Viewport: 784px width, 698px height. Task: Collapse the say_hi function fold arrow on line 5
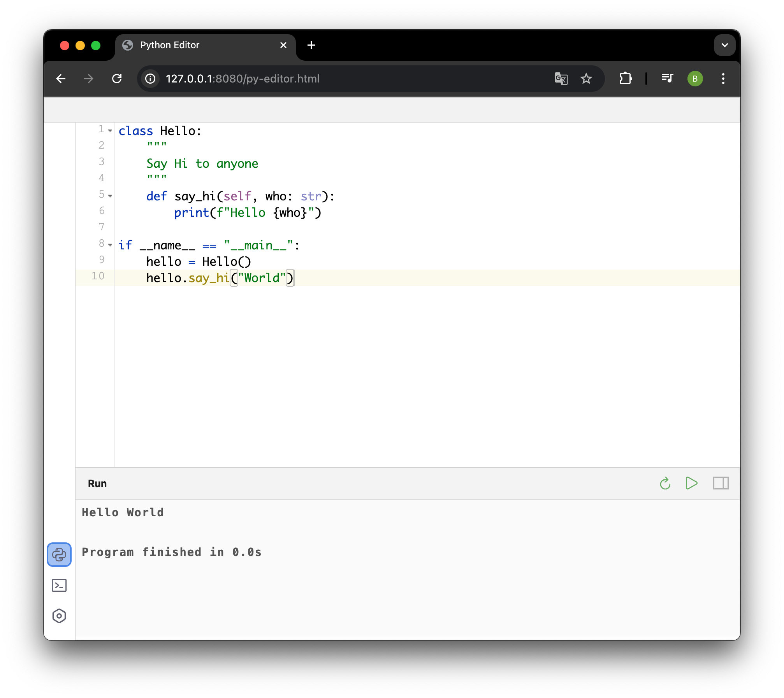[110, 196]
